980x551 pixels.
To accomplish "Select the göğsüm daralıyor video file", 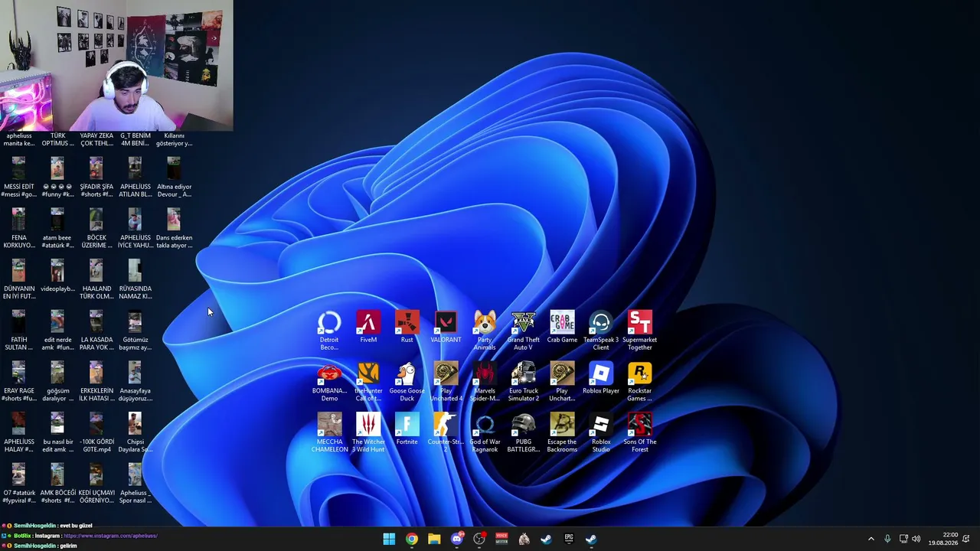I will coord(57,383).
